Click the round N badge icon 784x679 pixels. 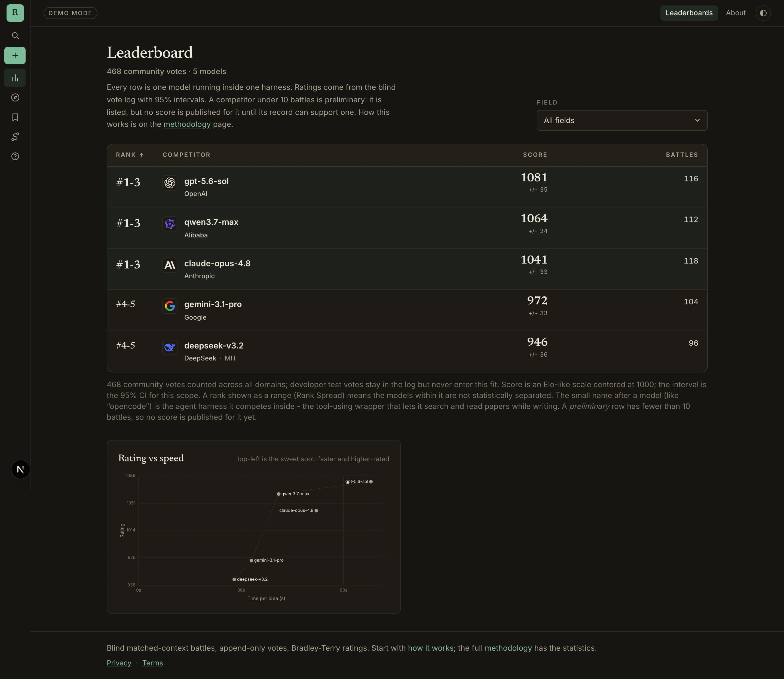pyautogui.click(x=20, y=469)
